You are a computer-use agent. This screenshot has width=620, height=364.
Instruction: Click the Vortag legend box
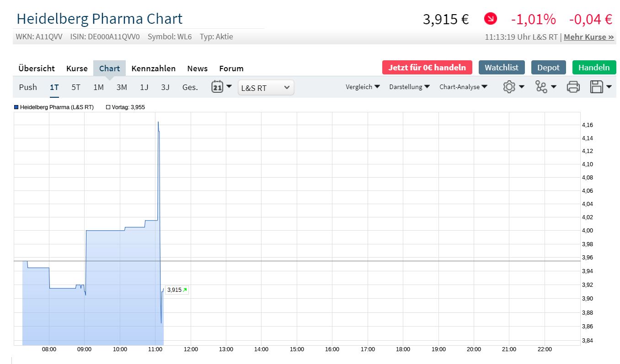(108, 107)
